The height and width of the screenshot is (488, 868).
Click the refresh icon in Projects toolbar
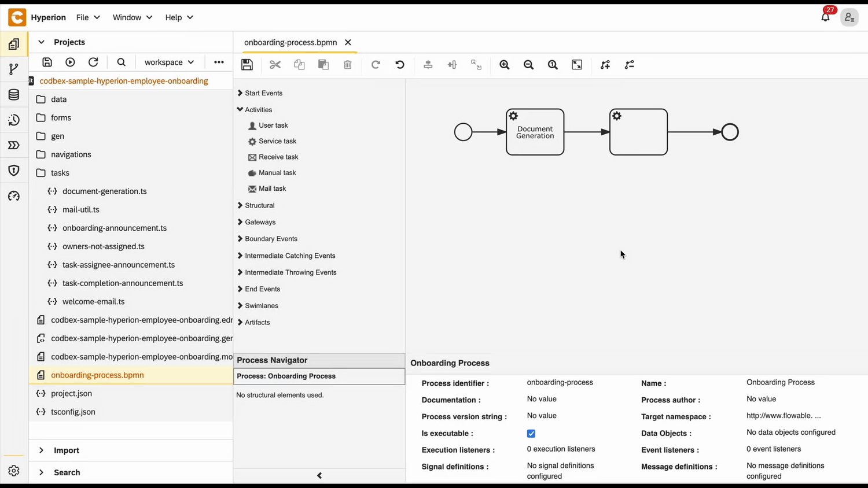[93, 62]
